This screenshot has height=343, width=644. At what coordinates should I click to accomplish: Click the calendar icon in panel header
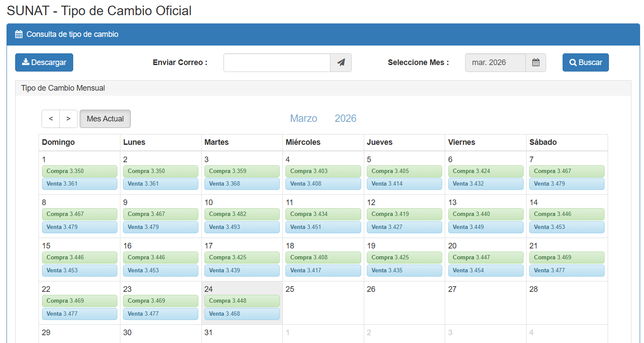click(19, 34)
